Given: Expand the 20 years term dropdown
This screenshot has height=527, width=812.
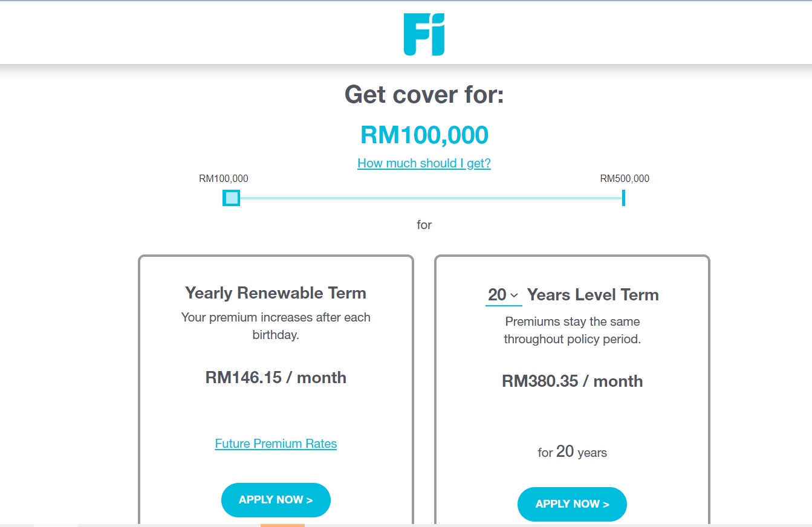Looking at the screenshot, I should [x=503, y=295].
